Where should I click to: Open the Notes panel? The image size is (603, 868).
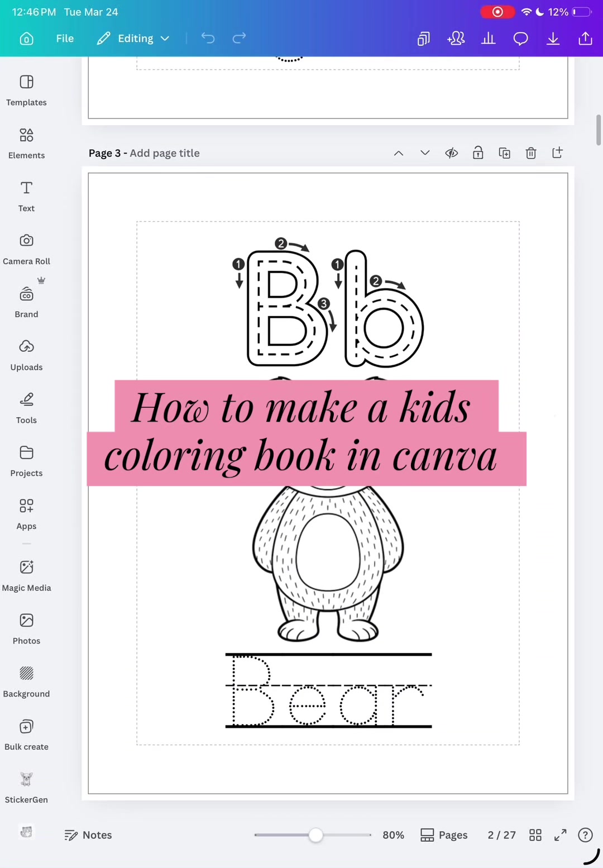[x=88, y=835]
